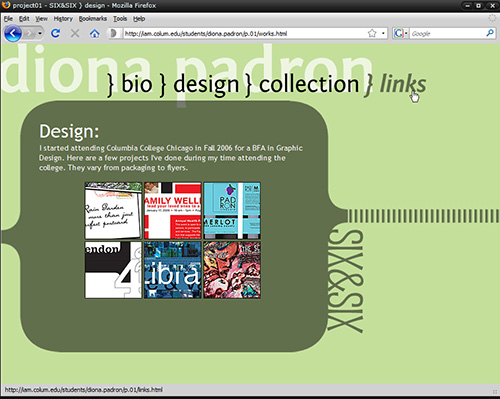The image size is (500, 399).
Task: Open the Bookmarks menu
Action: (x=93, y=19)
